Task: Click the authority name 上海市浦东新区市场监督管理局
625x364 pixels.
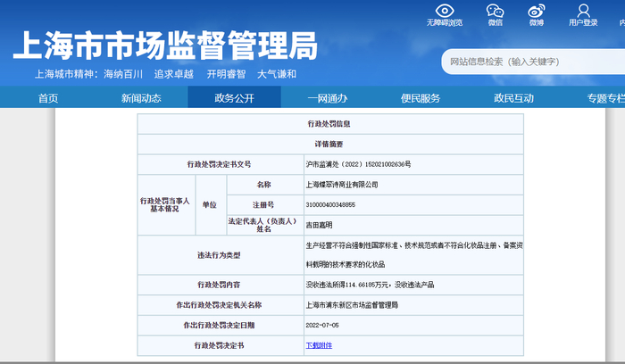Action: click(351, 304)
